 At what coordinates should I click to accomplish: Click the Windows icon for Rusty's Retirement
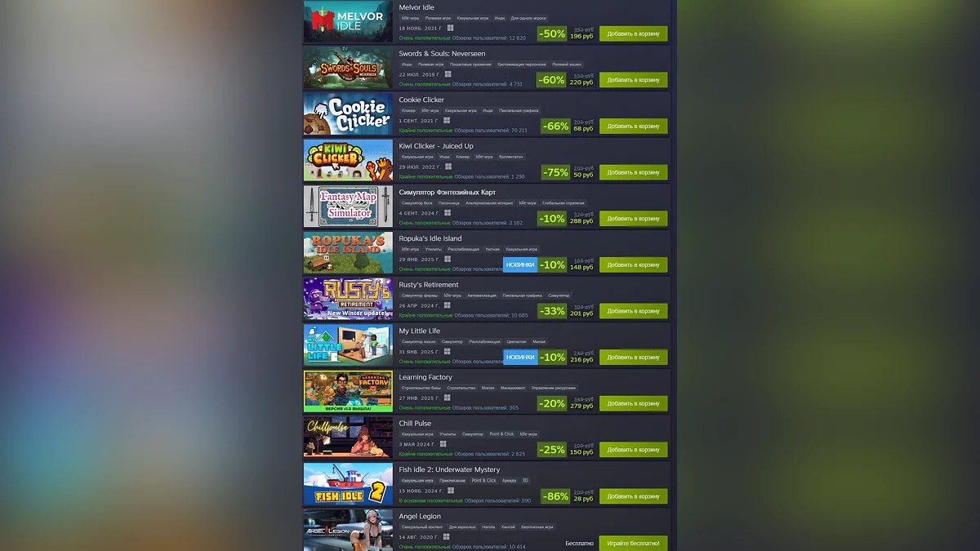click(448, 305)
